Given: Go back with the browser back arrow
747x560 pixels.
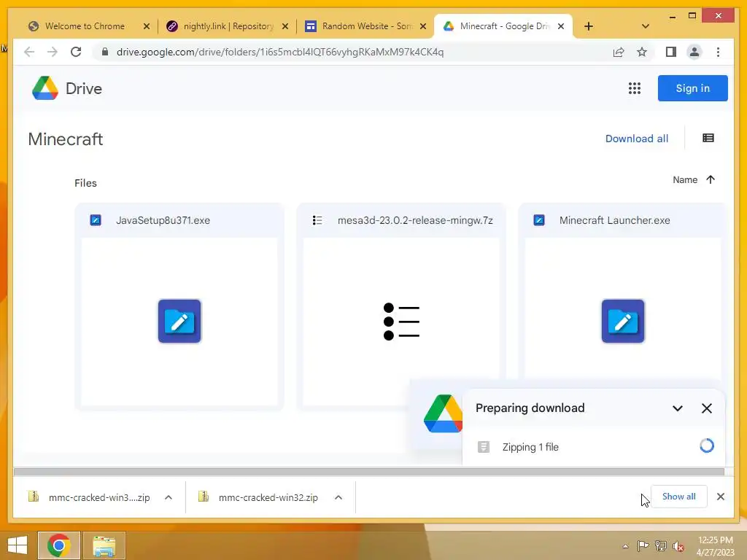Looking at the screenshot, I should point(29,52).
